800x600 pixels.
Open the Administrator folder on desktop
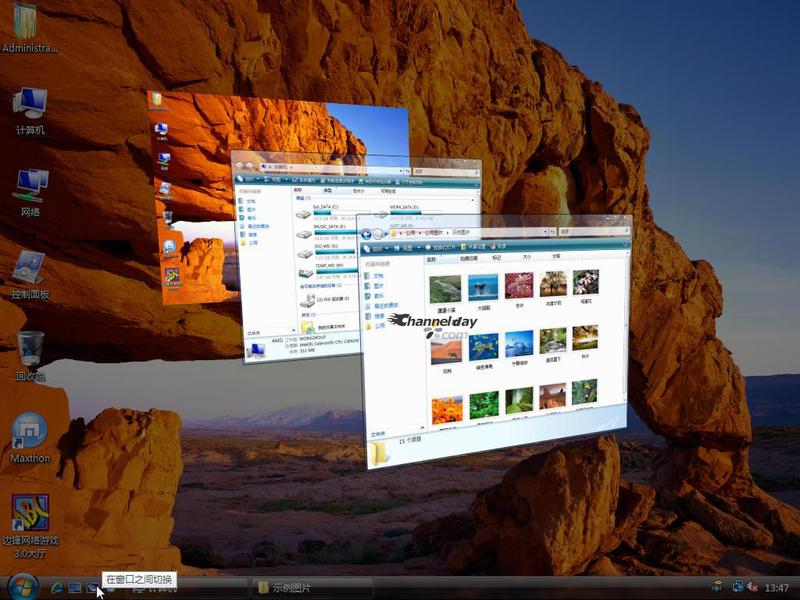click(x=29, y=27)
